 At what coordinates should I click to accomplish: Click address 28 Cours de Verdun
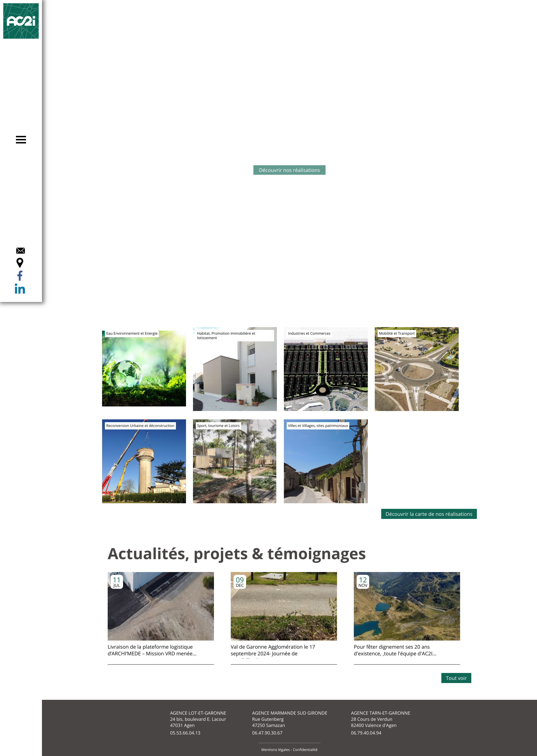[x=372, y=719]
